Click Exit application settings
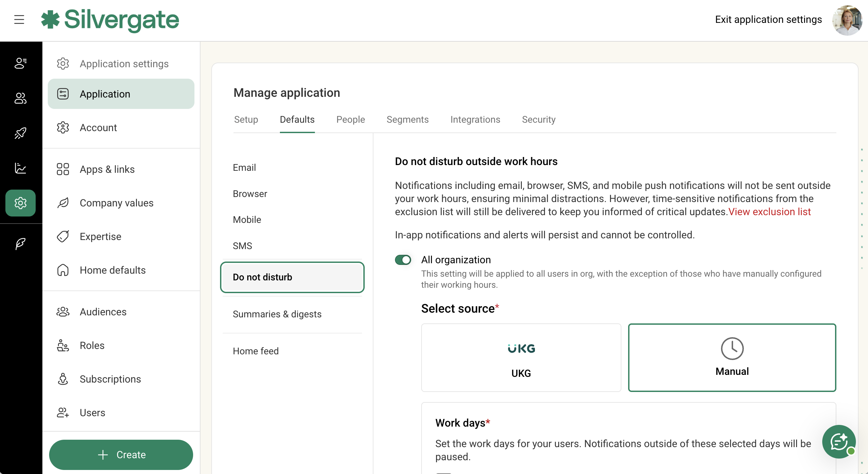Viewport: 868px width, 474px height. click(768, 19)
